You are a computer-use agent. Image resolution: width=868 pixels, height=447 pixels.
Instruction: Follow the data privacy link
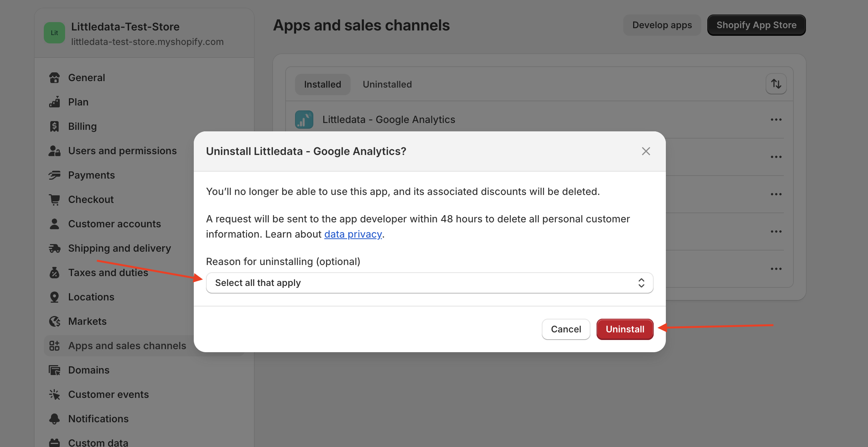pyautogui.click(x=353, y=234)
